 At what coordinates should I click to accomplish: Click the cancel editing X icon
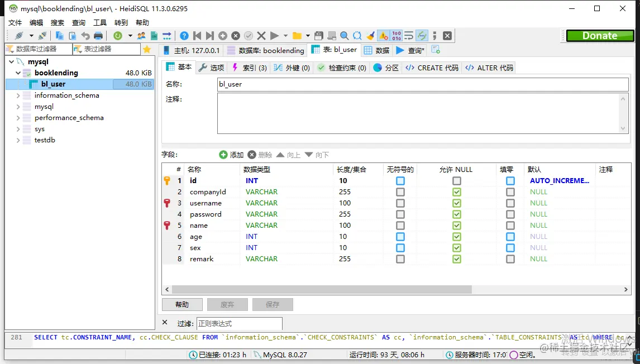click(x=261, y=36)
